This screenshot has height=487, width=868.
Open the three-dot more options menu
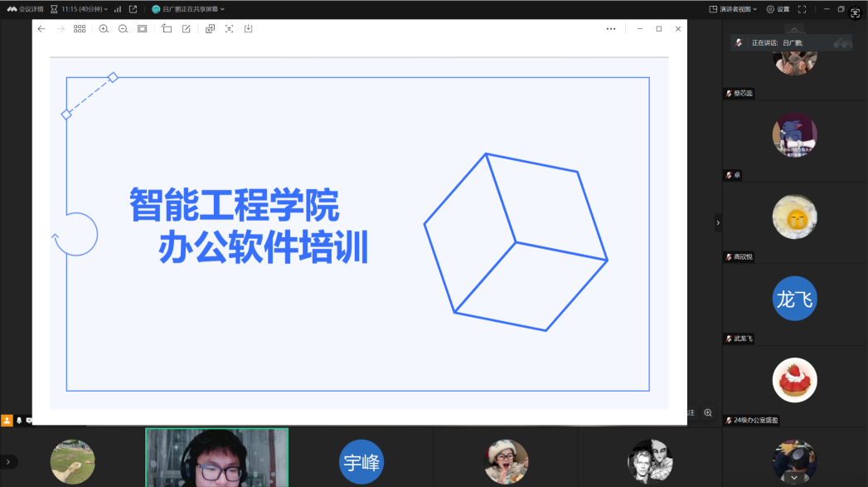click(611, 29)
